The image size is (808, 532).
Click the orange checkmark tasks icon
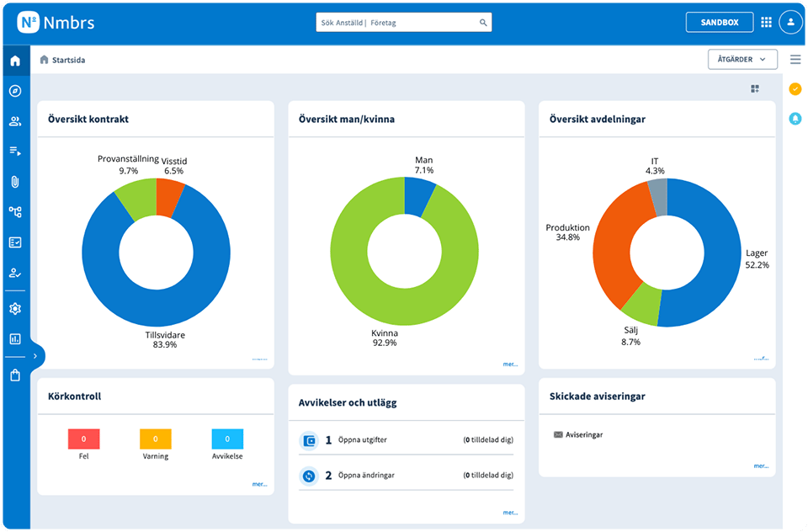[795, 89]
